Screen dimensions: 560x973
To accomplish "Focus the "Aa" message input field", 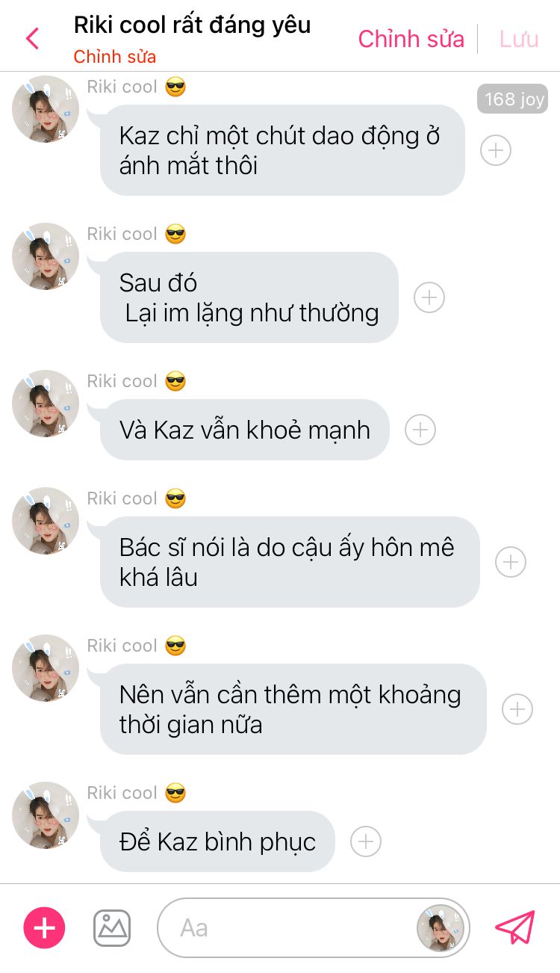I will pos(287,928).
